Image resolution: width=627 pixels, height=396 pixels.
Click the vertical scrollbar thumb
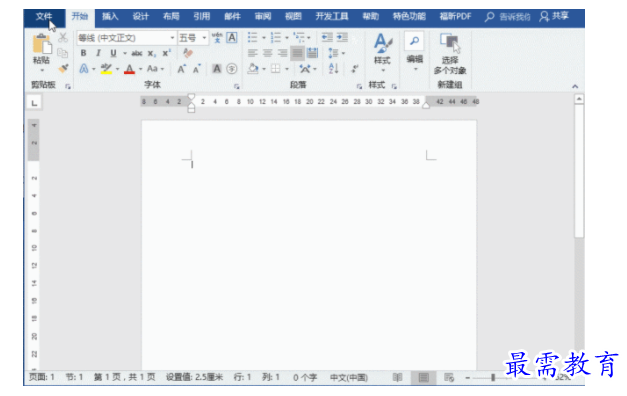pos(579,171)
